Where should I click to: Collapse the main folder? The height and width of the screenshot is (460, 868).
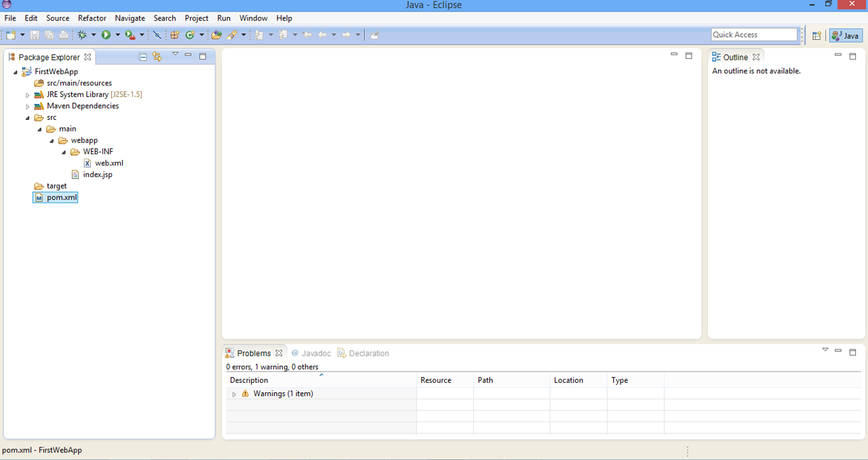[x=39, y=129]
